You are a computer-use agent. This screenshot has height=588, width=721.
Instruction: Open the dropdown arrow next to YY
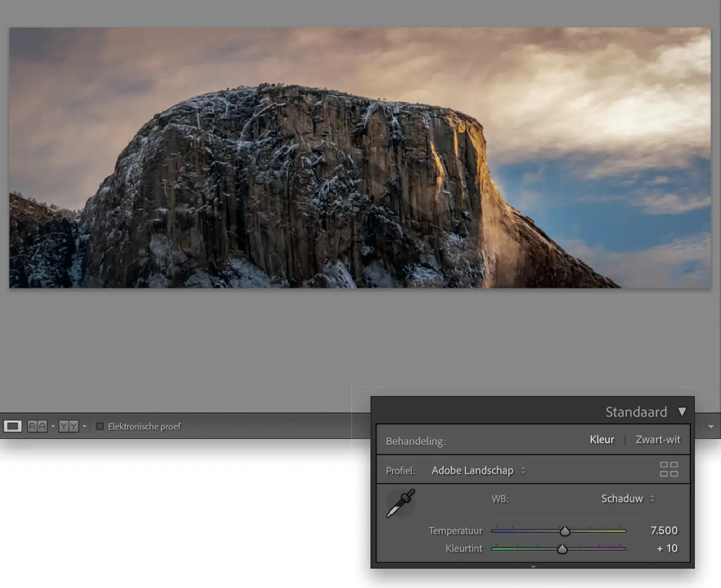tap(84, 426)
